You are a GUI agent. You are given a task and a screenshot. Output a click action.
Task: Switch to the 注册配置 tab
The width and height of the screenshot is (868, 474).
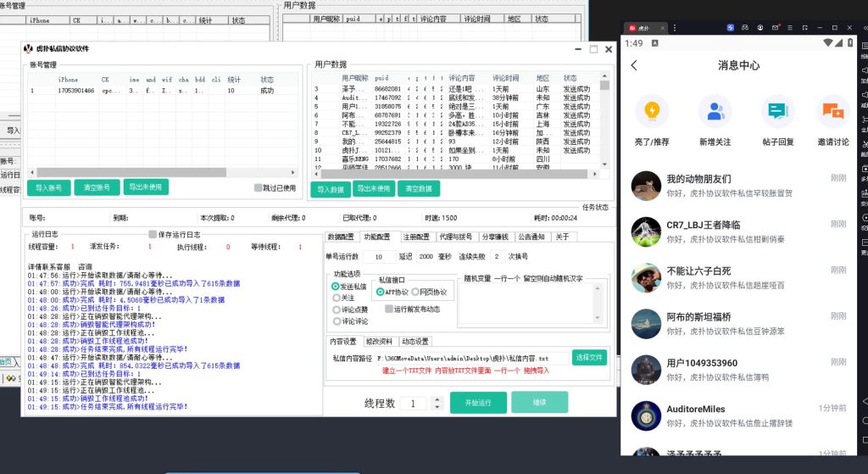coord(415,237)
